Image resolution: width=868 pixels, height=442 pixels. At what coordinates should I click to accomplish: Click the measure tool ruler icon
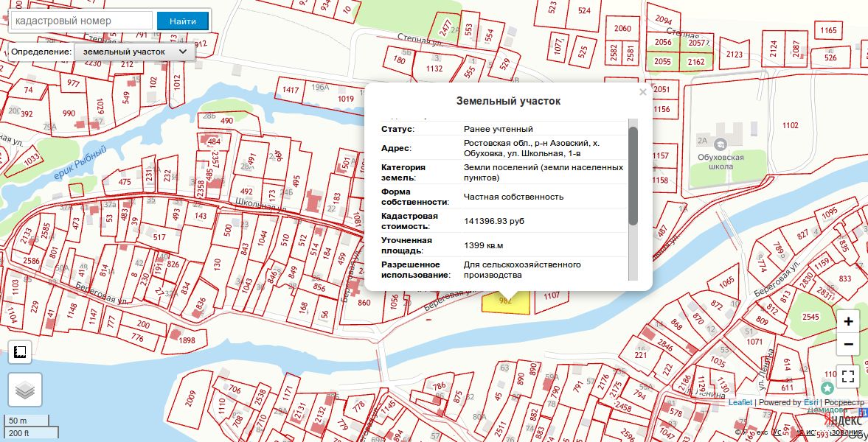pyautogui.click(x=20, y=352)
